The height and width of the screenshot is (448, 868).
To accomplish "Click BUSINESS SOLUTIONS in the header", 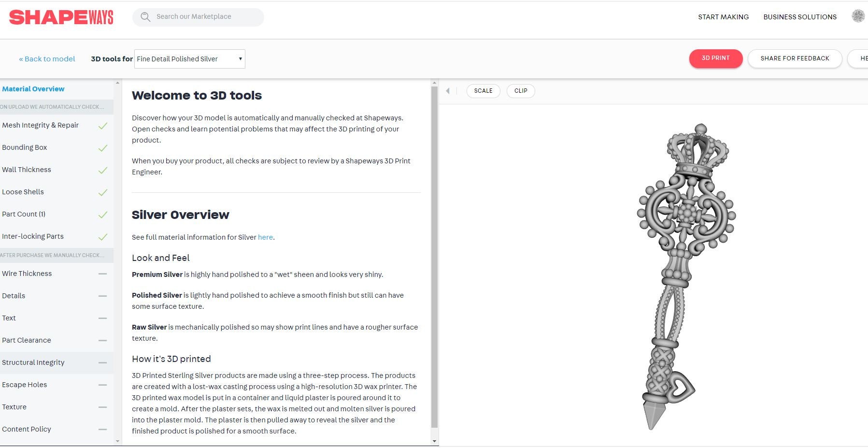I will click(x=800, y=17).
